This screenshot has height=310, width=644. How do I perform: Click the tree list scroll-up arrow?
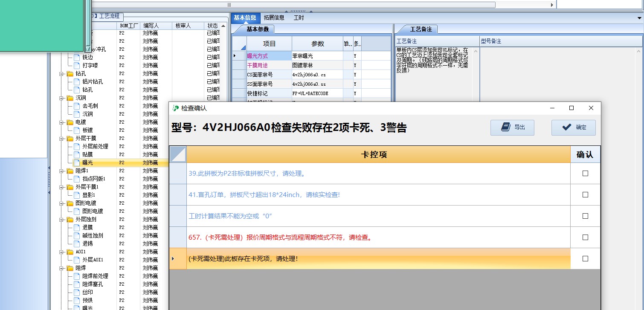click(x=223, y=26)
